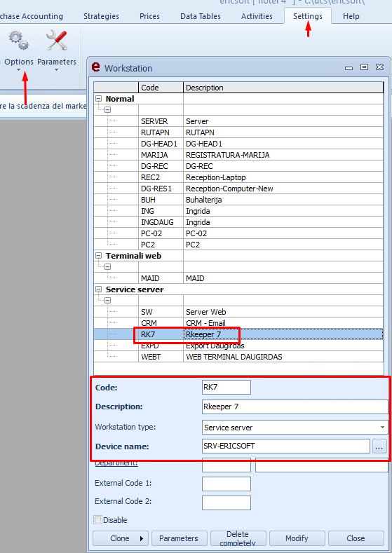Switch to the Data Tables tab

coord(201,16)
